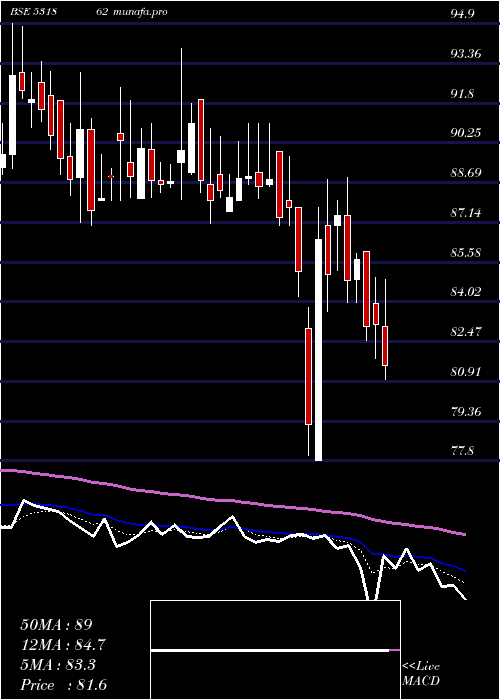Click the 91.8 price axis label
The width and height of the screenshot is (500, 700).
pos(462,94)
